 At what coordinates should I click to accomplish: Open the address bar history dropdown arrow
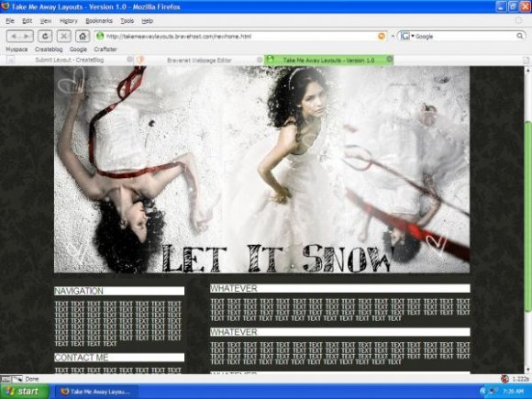pyautogui.click(x=393, y=36)
